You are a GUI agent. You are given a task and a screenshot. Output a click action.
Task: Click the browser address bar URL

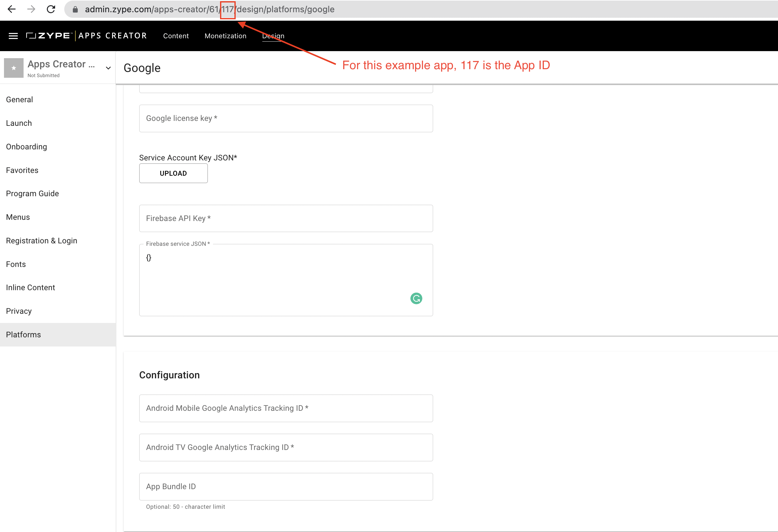coord(210,9)
